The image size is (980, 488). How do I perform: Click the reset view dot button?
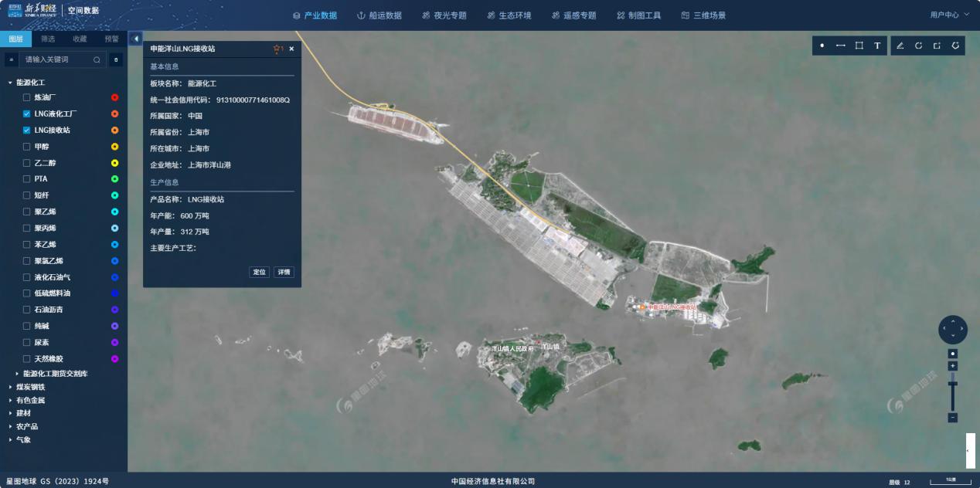(x=953, y=354)
